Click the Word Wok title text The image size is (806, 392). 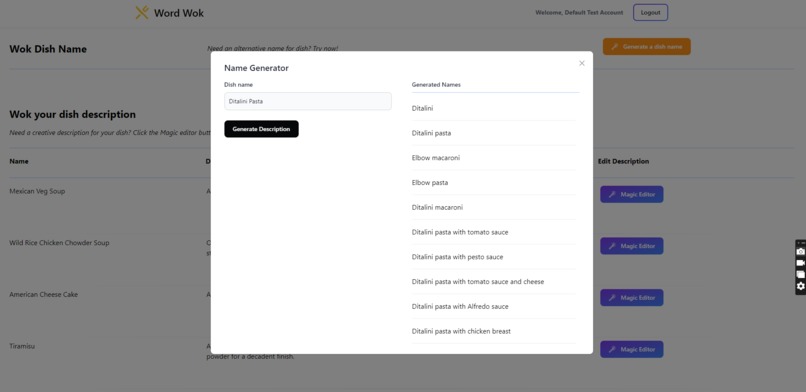click(179, 13)
